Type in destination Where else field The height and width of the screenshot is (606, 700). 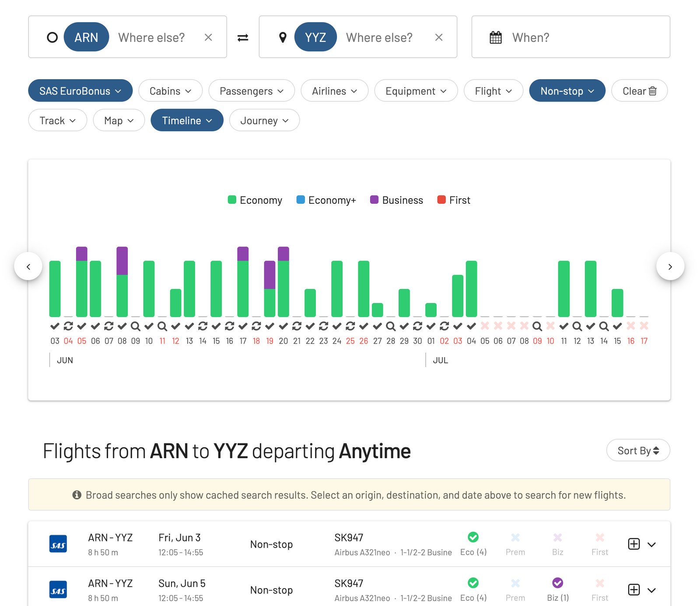pos(379,38)
